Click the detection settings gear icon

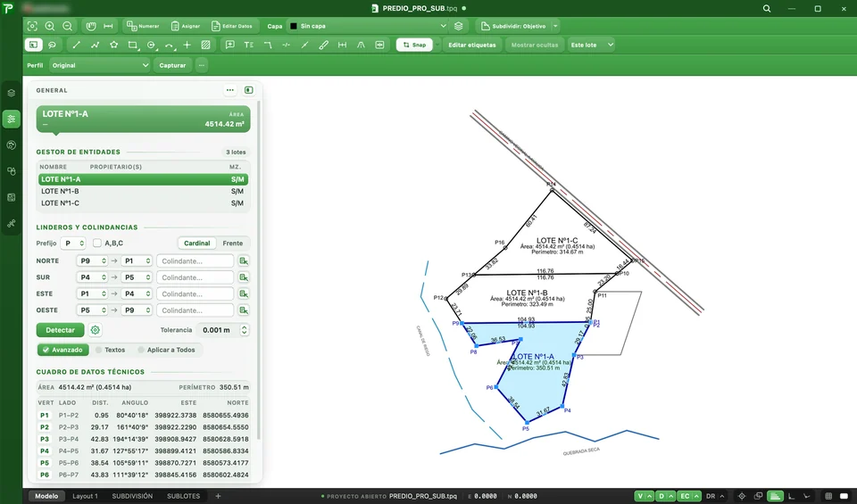tap(96, 330)
